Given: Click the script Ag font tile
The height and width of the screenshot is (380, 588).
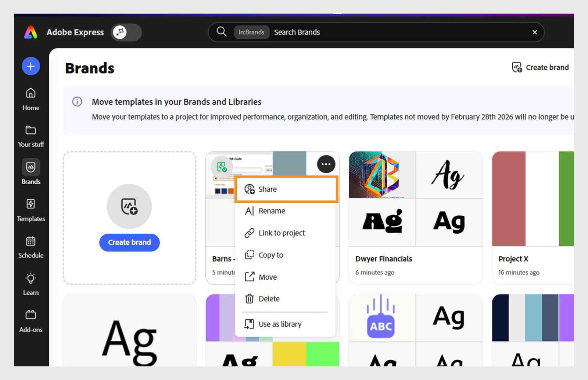Looking at the screenshot, I should [449, 175].
